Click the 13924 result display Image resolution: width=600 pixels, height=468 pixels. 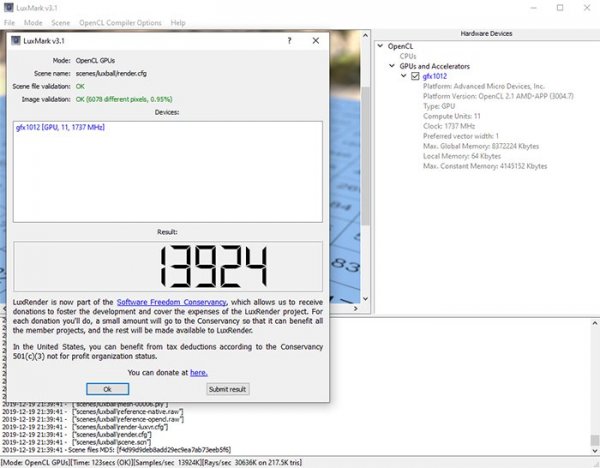click(x=168, y=266)
